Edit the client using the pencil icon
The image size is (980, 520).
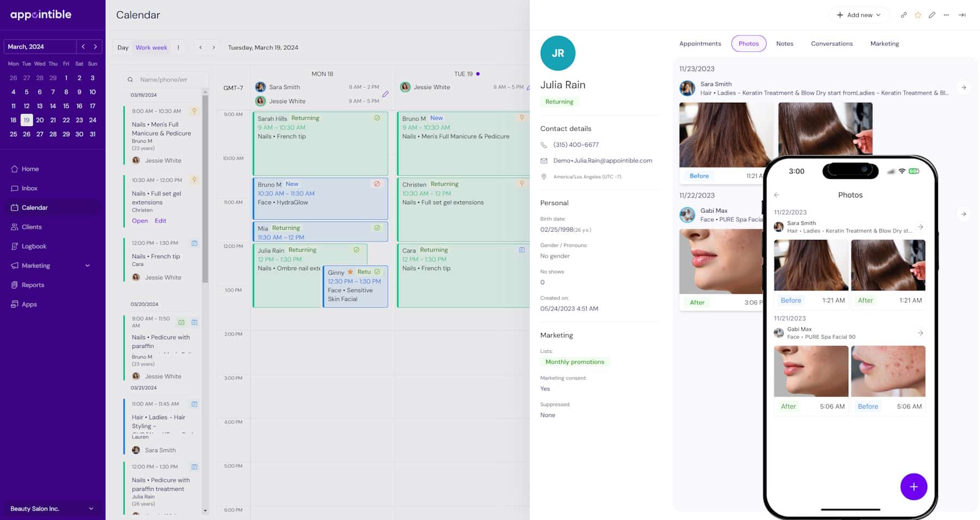coord(932,15)
